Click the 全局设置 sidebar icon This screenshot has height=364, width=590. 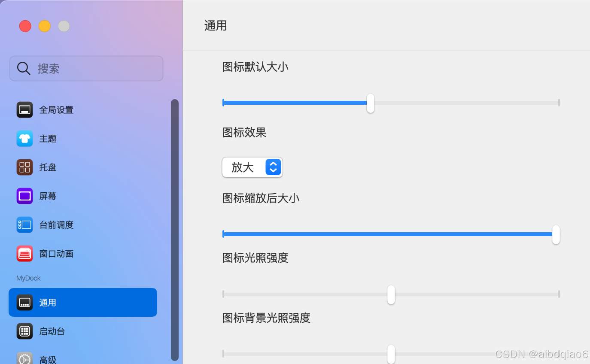point(24,110)
